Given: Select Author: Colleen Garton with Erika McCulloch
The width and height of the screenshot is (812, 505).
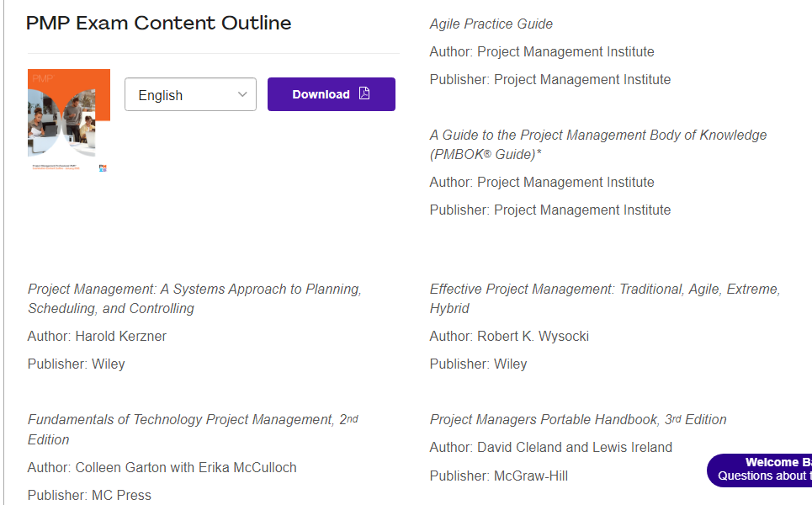Looking at the screenshot, I should click(x=162, y=467).
